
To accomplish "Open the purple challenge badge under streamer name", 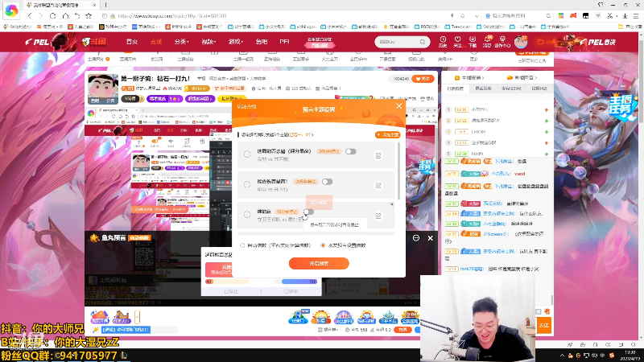I will coord(164,99).
